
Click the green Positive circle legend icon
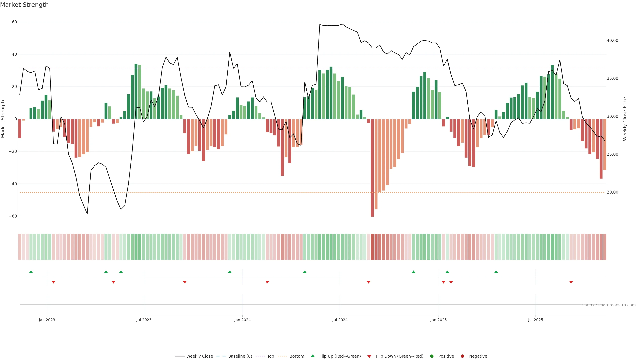coord(432,356)
